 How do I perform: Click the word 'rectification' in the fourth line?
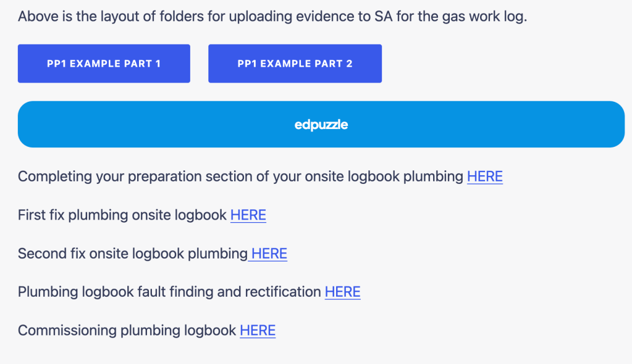pyautogui.click(x=283, y=292)
